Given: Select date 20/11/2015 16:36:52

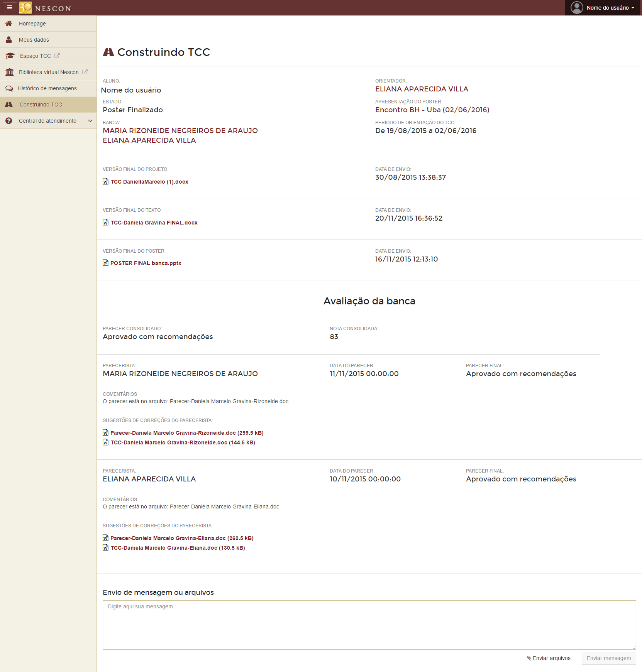Looking at the screenshot, I should click(409, 218).
